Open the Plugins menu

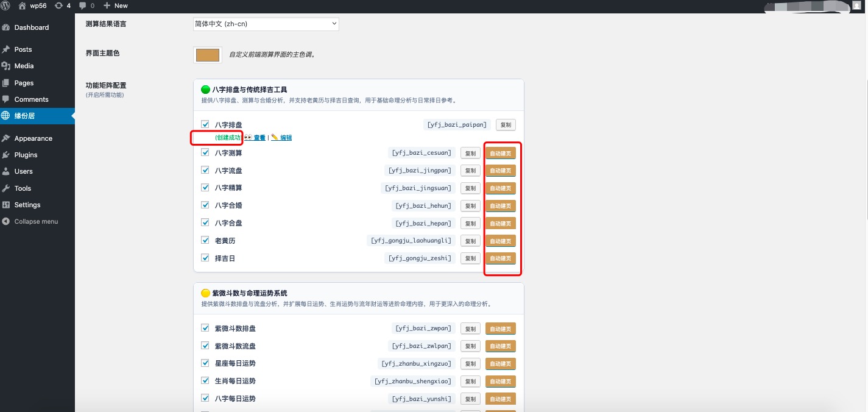click(37, 155)
